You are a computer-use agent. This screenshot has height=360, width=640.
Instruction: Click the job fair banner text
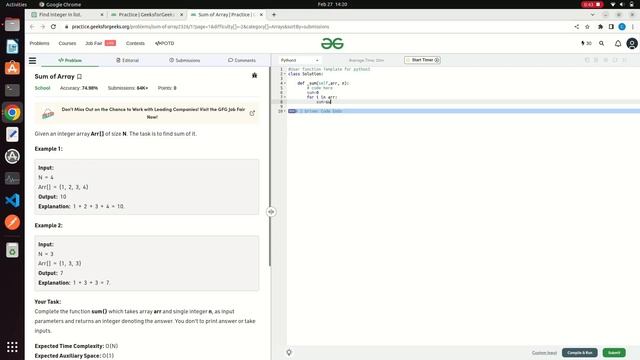[153, 113]
